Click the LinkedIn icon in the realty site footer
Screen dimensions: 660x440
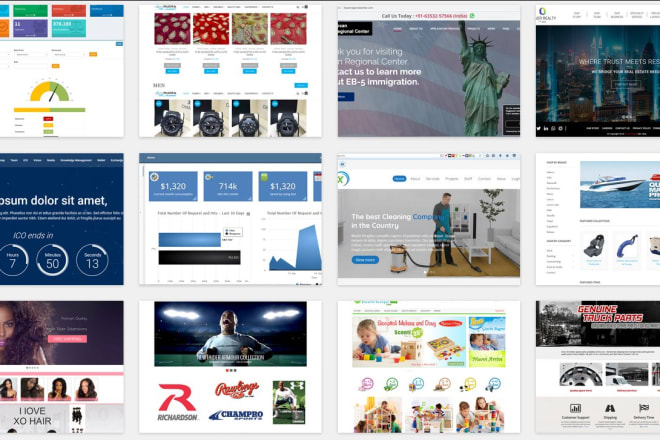(x=546, y=128)
